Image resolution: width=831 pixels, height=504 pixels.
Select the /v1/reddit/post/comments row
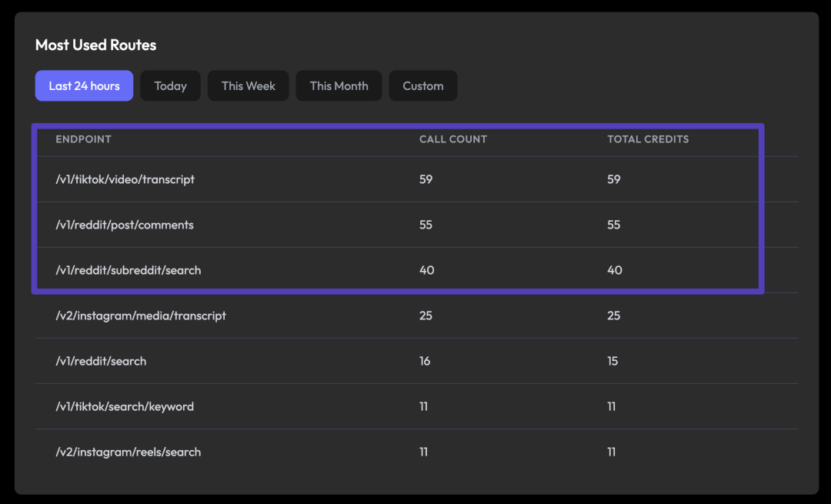[x=122, y=225]
